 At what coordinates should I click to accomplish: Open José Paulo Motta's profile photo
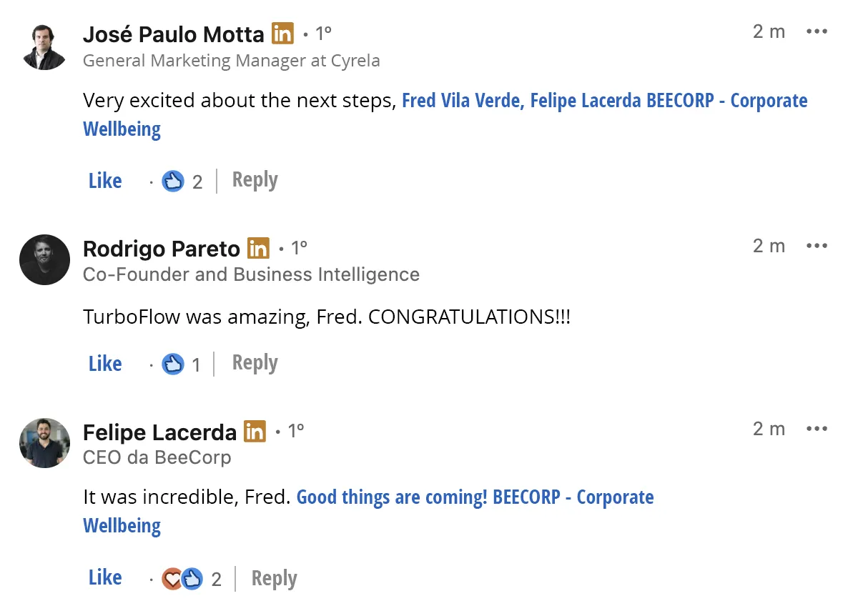click(44, 46)
